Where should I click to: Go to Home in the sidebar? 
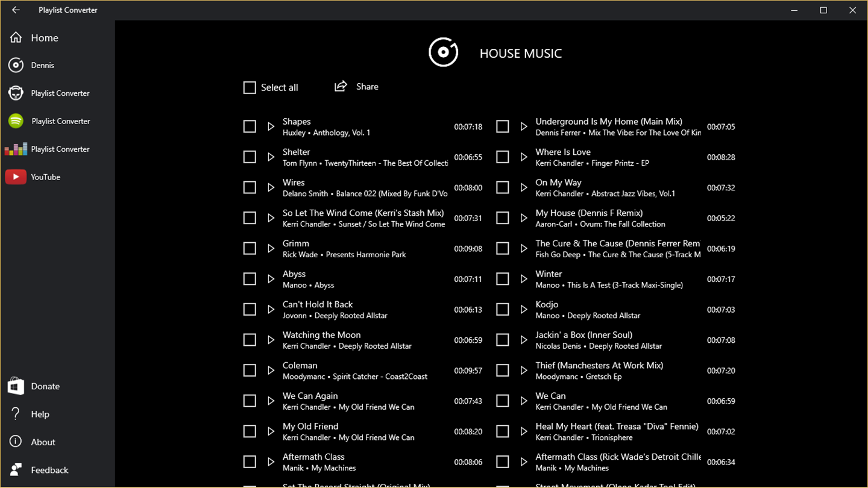44,38
